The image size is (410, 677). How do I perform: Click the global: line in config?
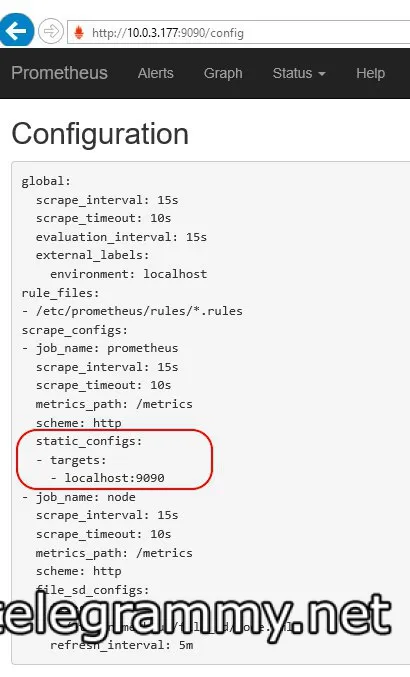(x=46, y=181)
